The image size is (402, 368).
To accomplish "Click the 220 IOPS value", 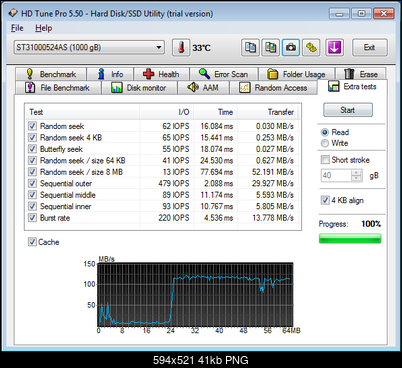I will point(174,218).
